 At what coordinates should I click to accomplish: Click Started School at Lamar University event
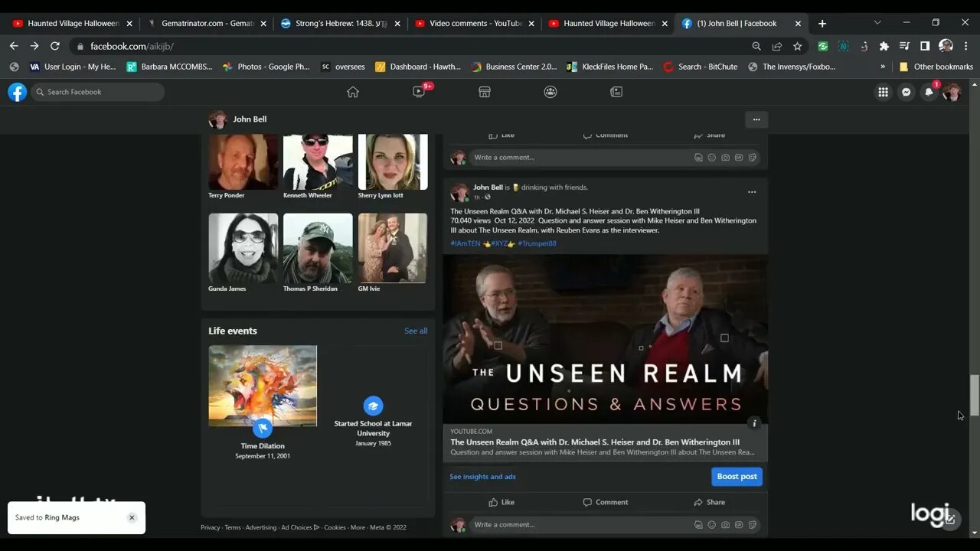[373, 428]
